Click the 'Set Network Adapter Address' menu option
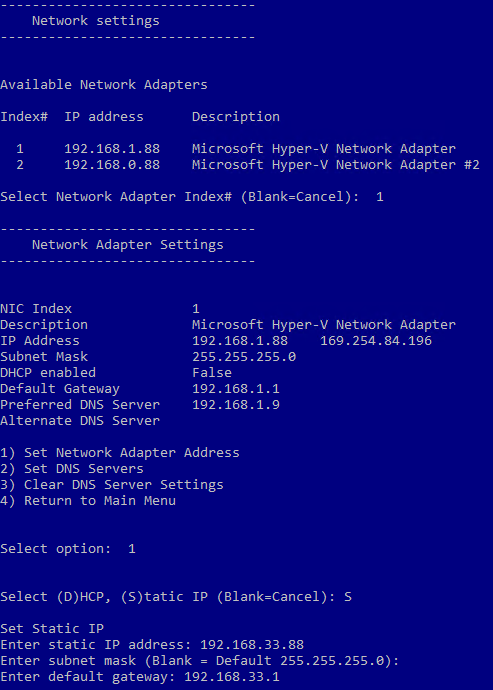Viewport: 493px width, 690px height. pyautogui.click(x=120, y=452)
